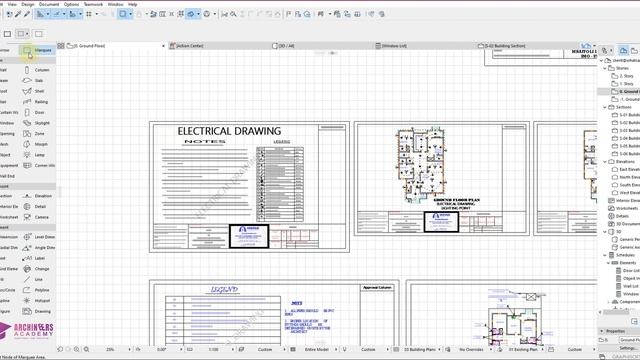Select the Hotspot tool
The height and width of the screenshot is (360, 640).
point(37,300)
